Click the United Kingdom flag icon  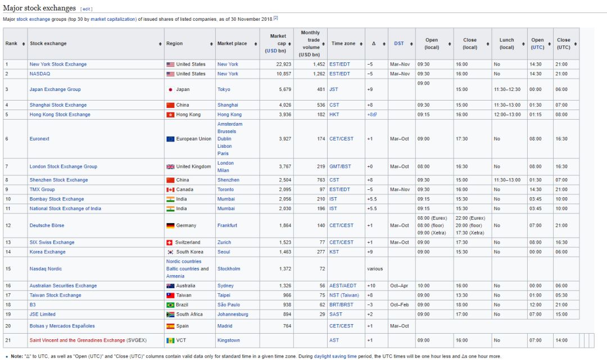click(x=170, y=167)
